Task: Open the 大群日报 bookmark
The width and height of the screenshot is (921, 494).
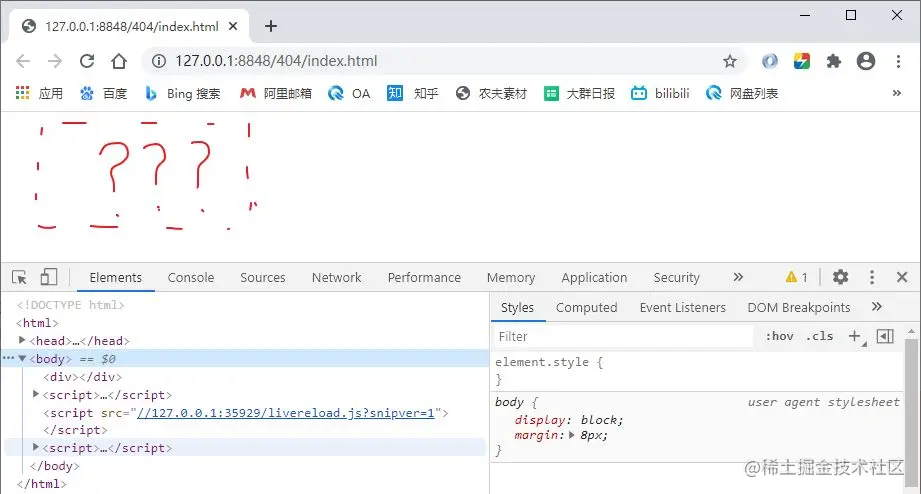Action: [x=579, y=93]
